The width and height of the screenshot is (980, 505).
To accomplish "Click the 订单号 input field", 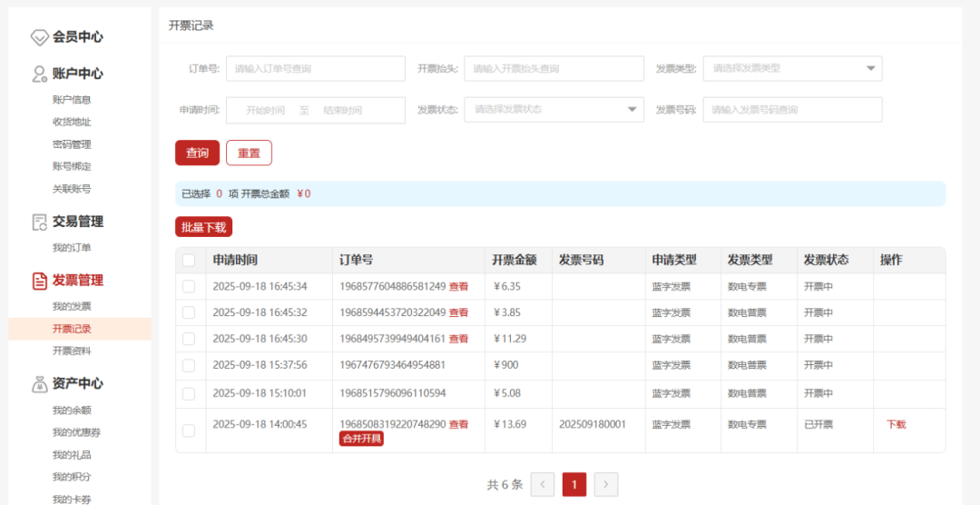I will pyautogui.click(x=315, y=68).
